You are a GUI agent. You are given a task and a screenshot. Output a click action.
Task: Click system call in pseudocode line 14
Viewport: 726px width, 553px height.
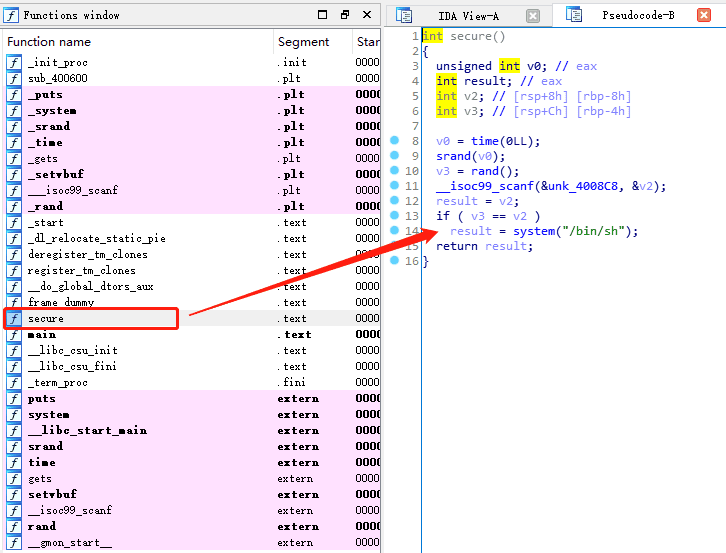pos(534,231)
